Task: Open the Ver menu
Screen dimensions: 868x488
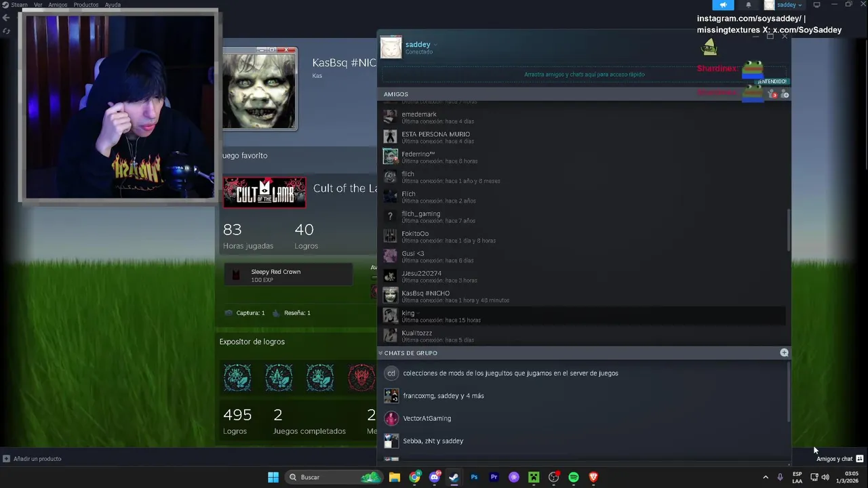Action: [38, 5]
